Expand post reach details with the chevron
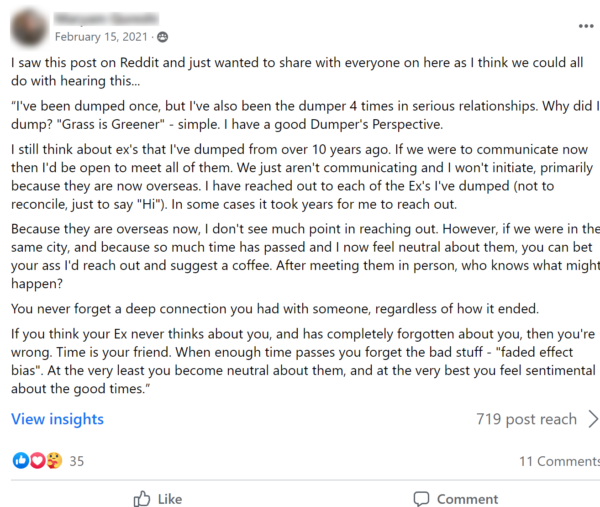Image resolution: width=600 pixels, height=507 pixels. (x=593, y=419)
